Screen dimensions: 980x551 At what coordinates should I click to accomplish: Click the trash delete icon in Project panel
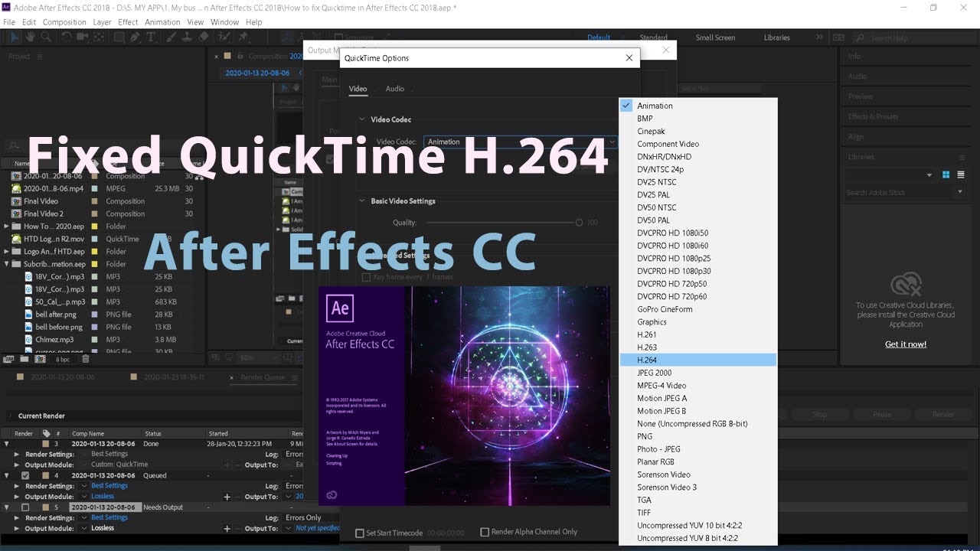[x=86, y=359]
